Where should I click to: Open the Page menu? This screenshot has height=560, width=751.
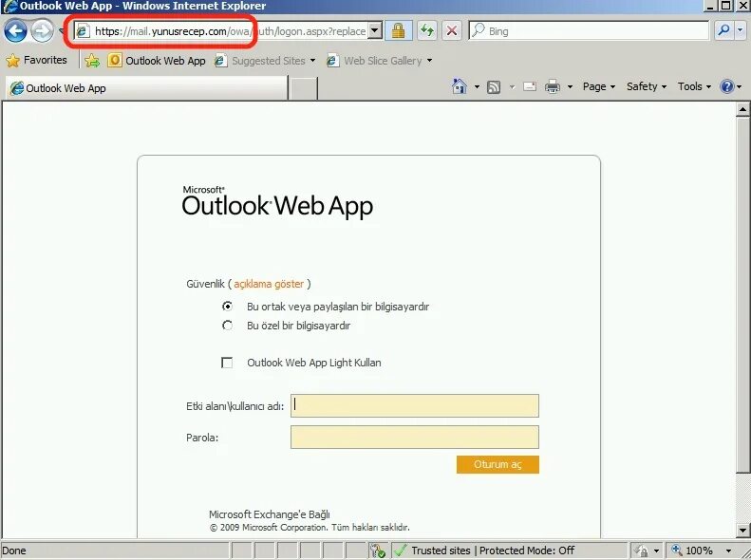(x=599, y=86)
